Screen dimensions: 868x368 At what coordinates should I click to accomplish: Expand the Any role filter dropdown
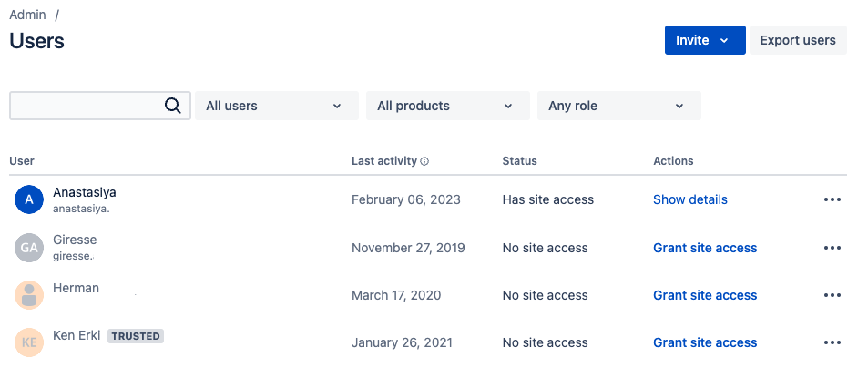pos(618,106)
